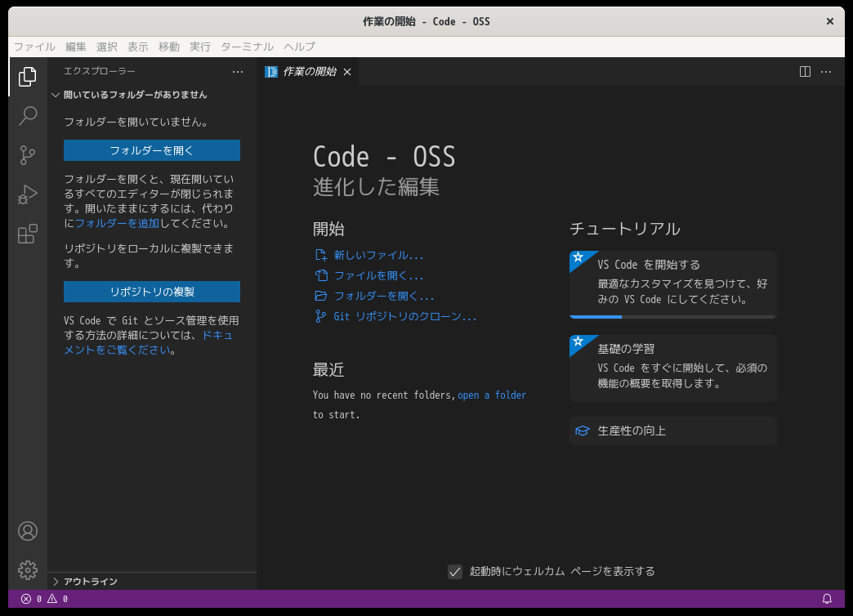Open the 編集 menu
Screen dimensions: 853x616
coord(76,47)
